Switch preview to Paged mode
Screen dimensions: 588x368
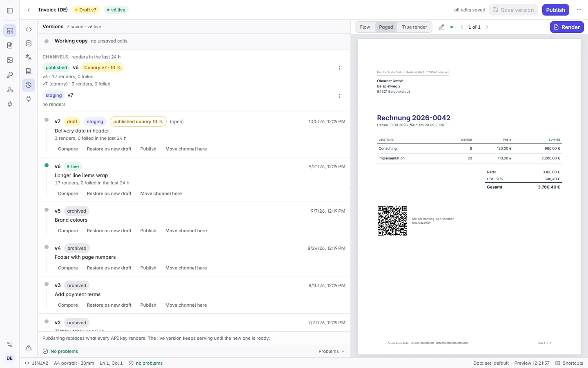(386, 27)
